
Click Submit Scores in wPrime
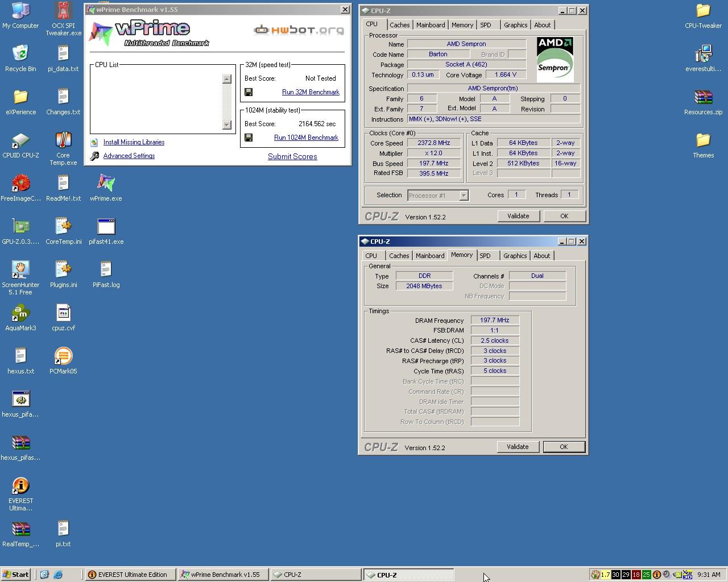pyautogui.click(x=292, y=156)
